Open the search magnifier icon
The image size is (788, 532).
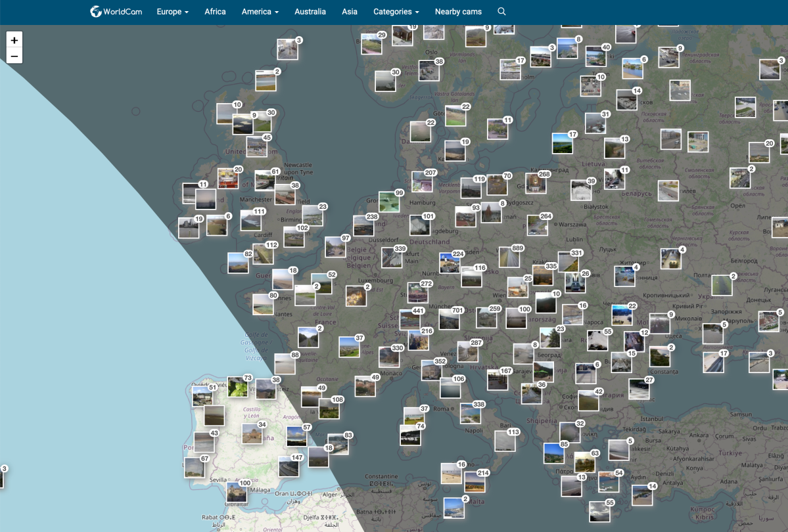tap(502, 12)
